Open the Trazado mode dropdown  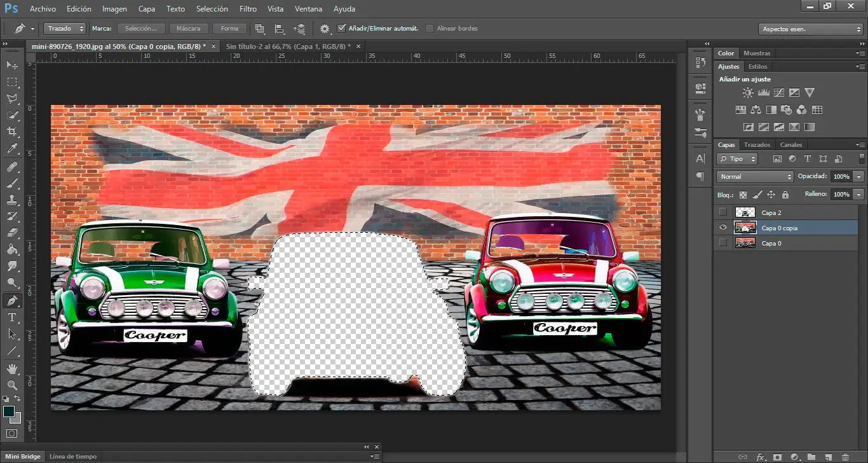pos(65,29)
